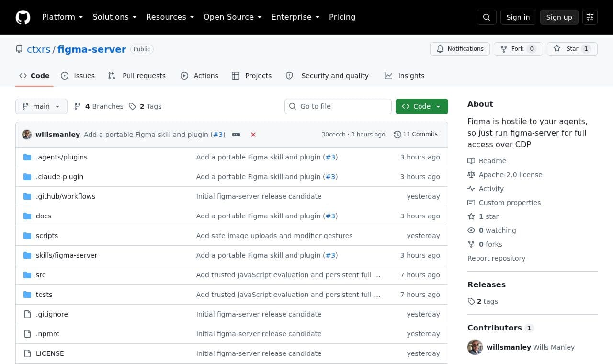Expand the green Code dropdown

[422, 106]
